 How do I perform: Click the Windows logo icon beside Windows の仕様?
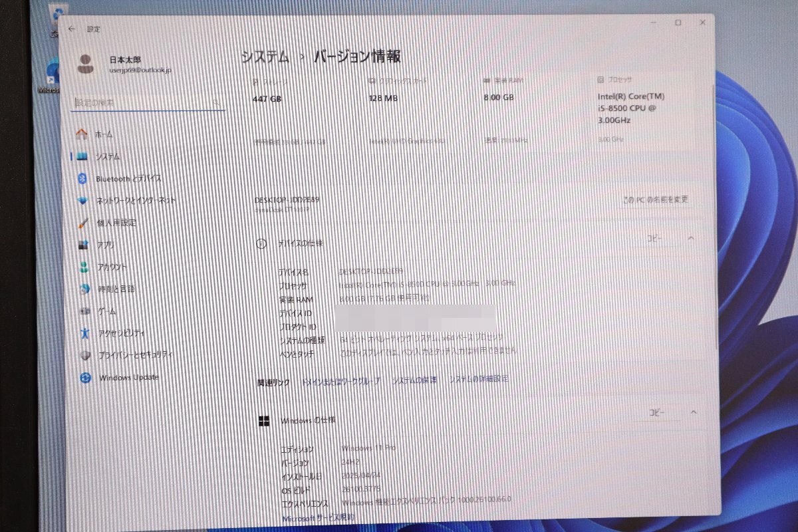(x=264, y=420)
